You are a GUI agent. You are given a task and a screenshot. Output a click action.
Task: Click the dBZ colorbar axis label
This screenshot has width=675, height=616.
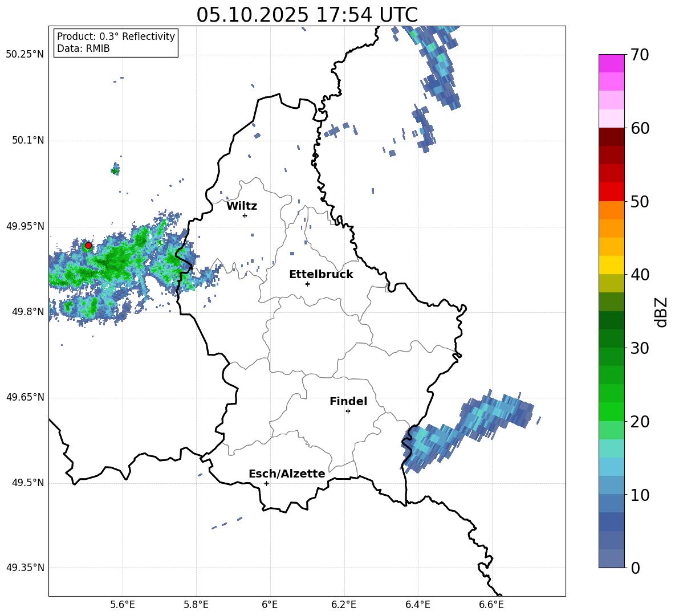[x=660, y=312]
